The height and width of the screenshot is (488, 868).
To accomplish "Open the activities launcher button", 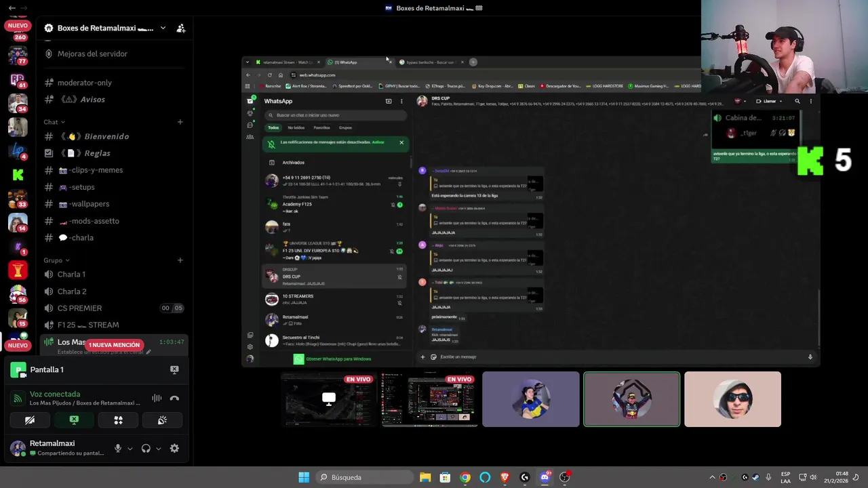I will coord(118,420).
